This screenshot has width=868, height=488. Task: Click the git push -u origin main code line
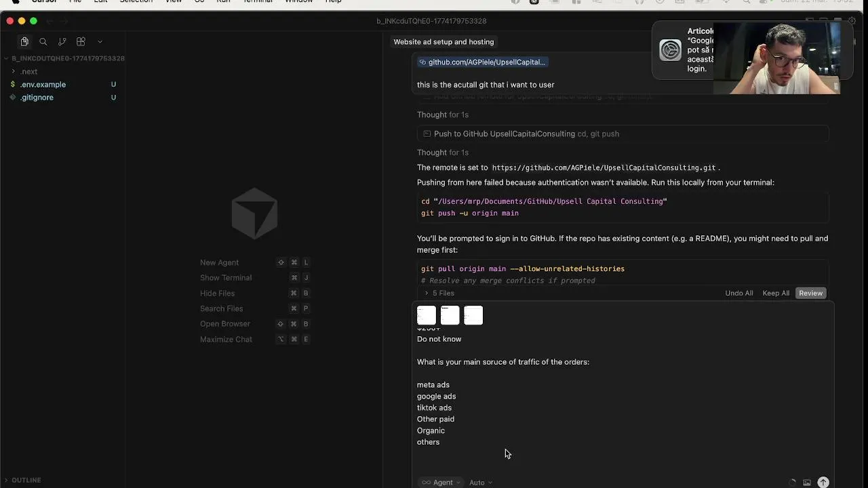(x=470, y=213)
